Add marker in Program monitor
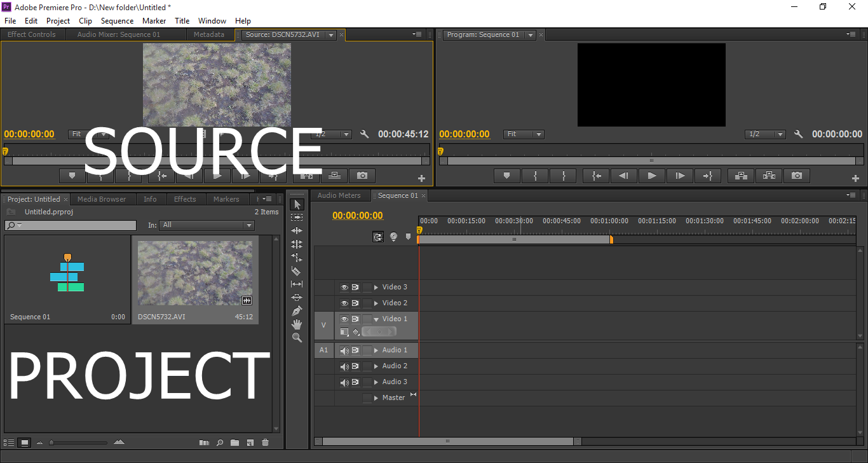The height and width of the screenshot is (463, 868). (507, 176)
